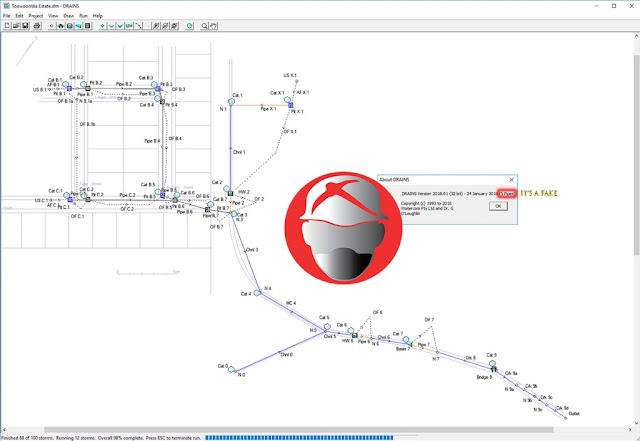Select the Cat 9 catchment circle

pyautogui.click(x=493, y=363)
